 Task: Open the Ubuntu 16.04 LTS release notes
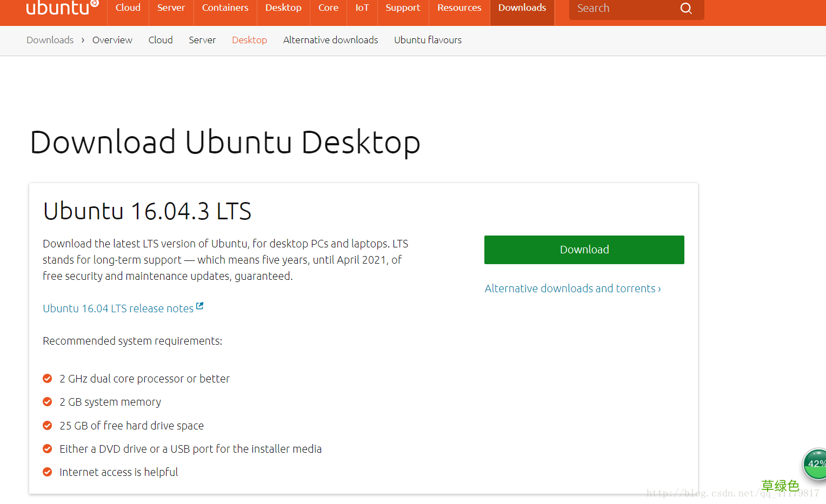(x=118, y=308)
